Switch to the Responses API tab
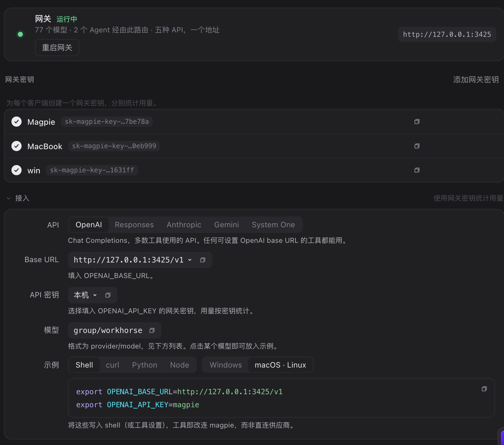Viewport: 504px width, 445px height. 134,225
